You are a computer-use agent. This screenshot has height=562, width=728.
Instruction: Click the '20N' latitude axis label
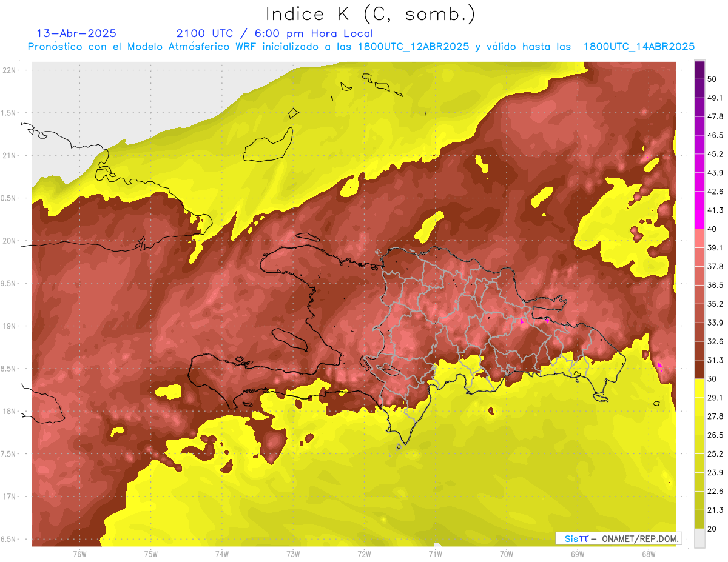(x=10, y=241)
